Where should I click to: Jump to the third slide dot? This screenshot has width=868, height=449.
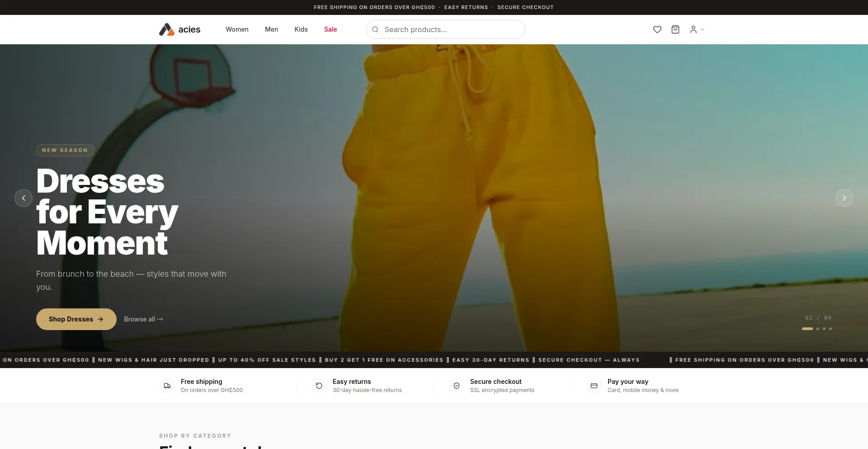click(x=824, y=329)
